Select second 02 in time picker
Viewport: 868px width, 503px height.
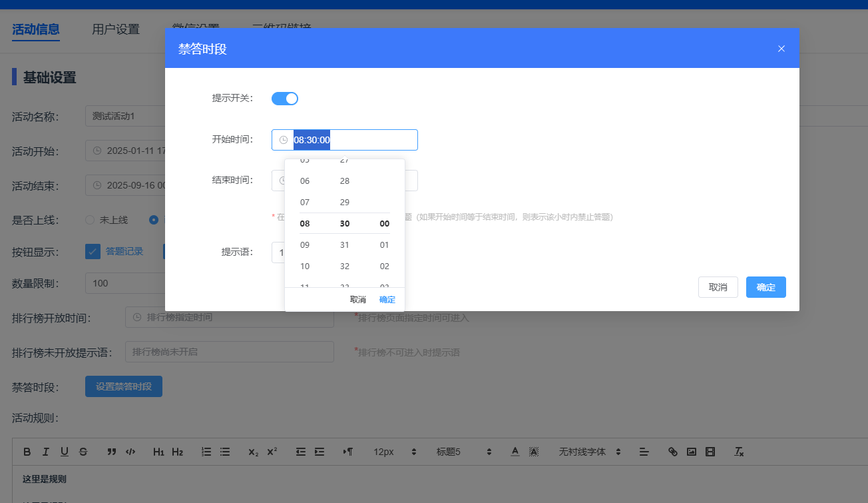[x=385, y=266]
